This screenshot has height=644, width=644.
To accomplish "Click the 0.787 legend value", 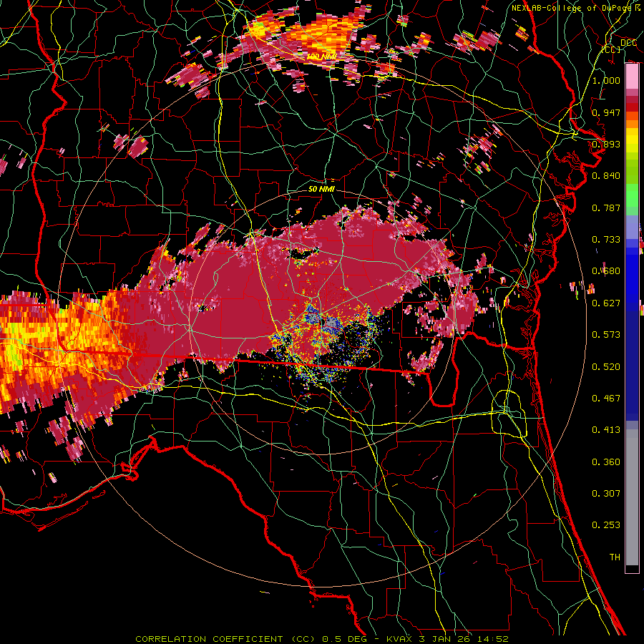I will (606, 208).
